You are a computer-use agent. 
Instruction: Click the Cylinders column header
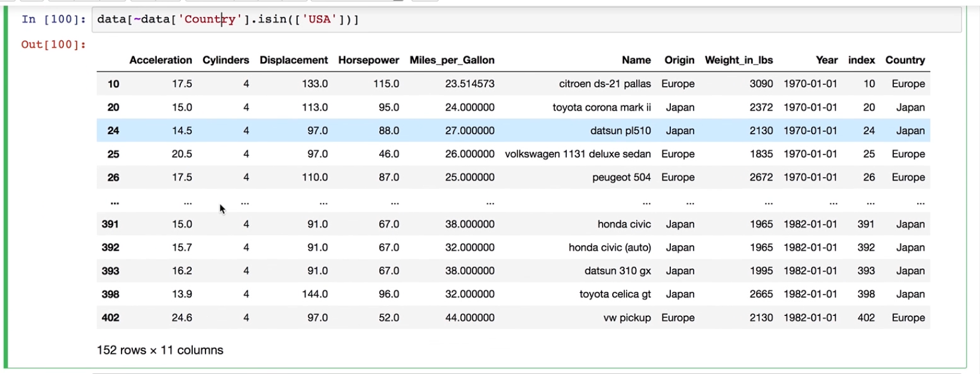point(226,60)
